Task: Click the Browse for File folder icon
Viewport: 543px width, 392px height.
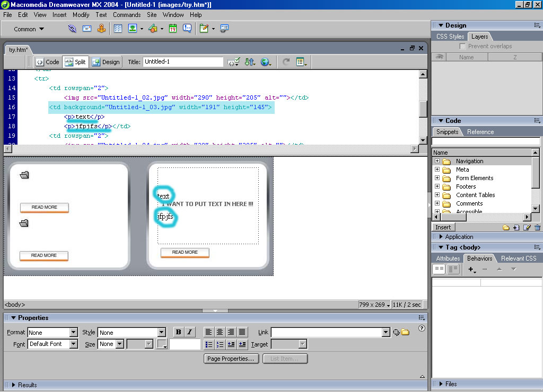Action: pyautogui.click(x=405, y=332)
